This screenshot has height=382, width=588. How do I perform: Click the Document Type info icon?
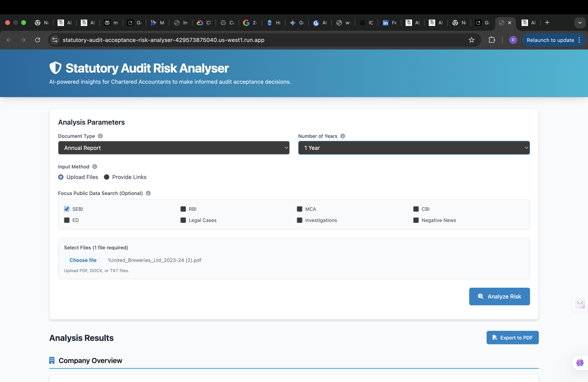click(100, 136)
